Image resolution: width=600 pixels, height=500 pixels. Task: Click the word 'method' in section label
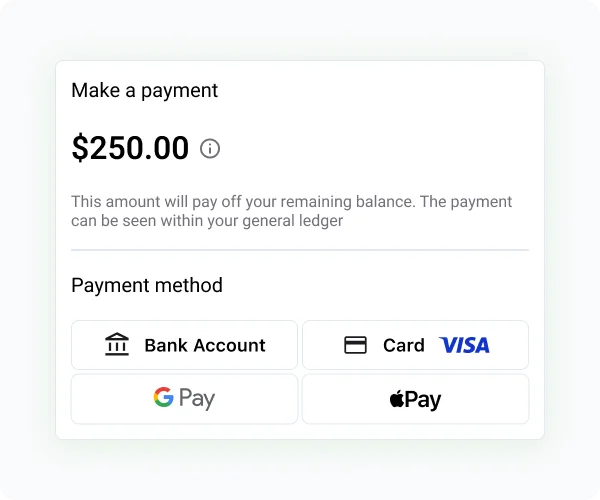click(x=189, y=285)
